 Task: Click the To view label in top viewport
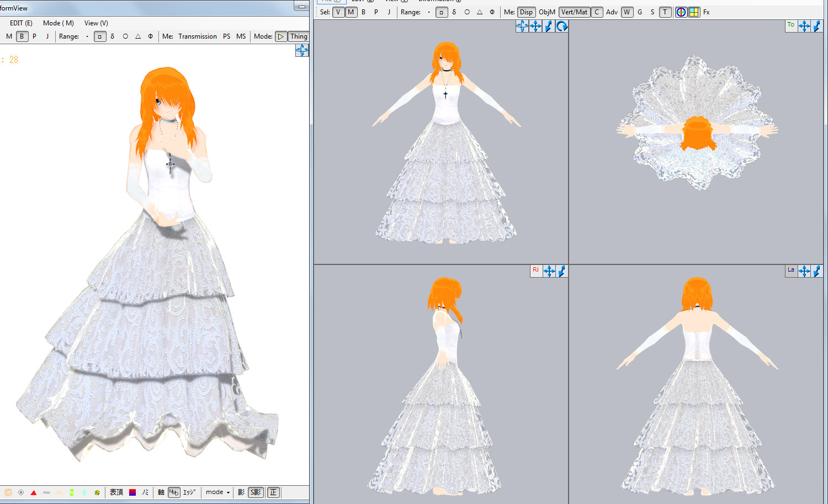791,25
